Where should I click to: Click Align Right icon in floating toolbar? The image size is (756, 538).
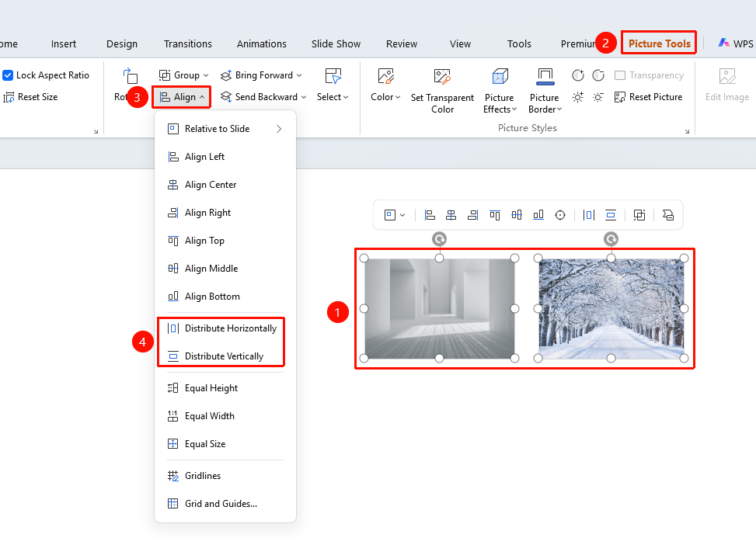(473, 215)
